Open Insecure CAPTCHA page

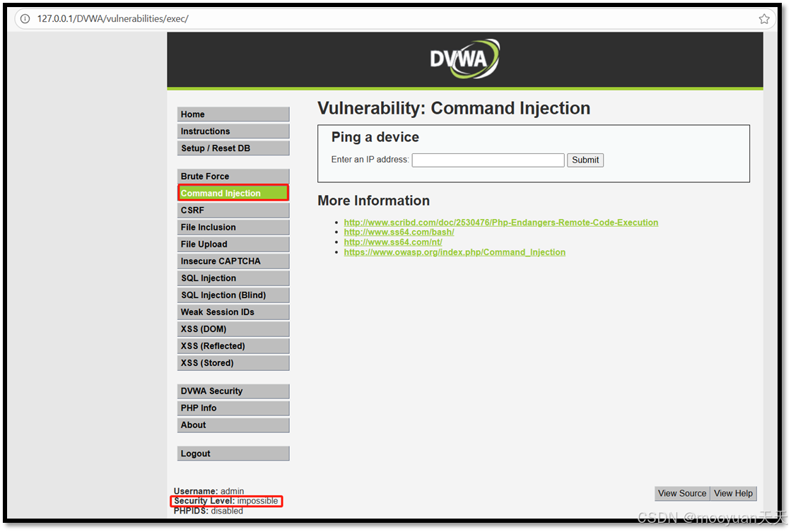coord(233,261)
